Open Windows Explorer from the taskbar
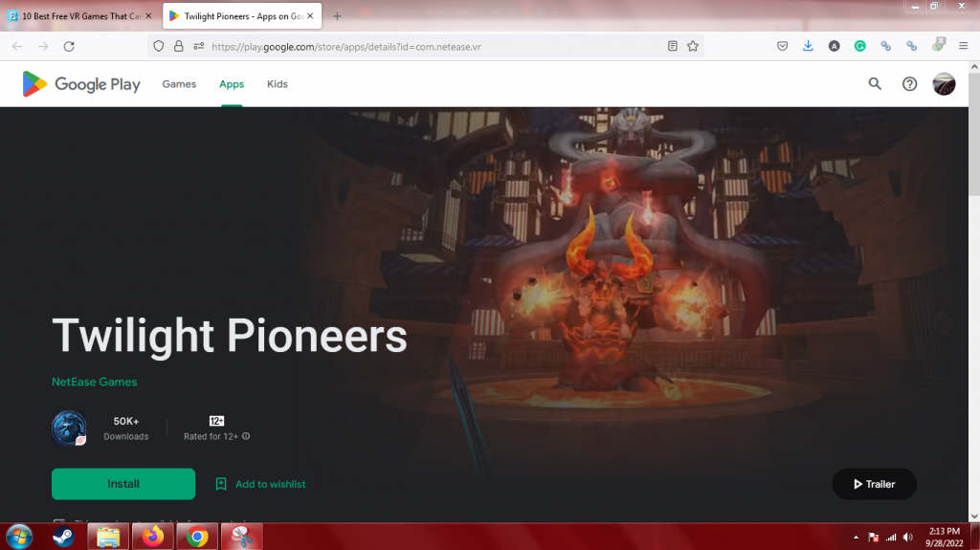 108,537
